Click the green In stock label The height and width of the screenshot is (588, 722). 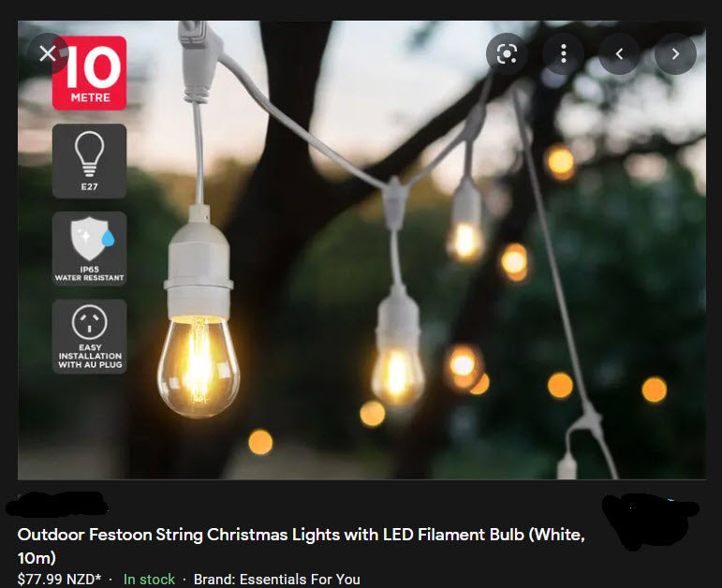[x=149, y=580]
